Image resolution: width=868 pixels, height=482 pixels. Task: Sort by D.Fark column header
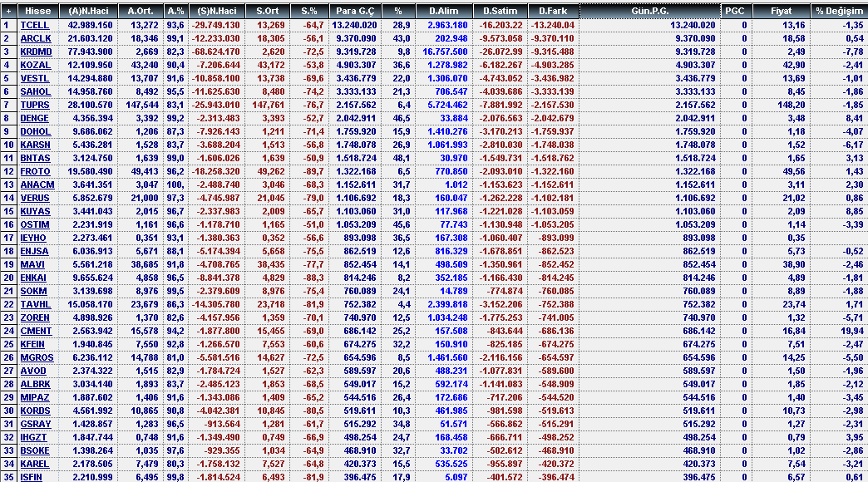pos(553,11)
